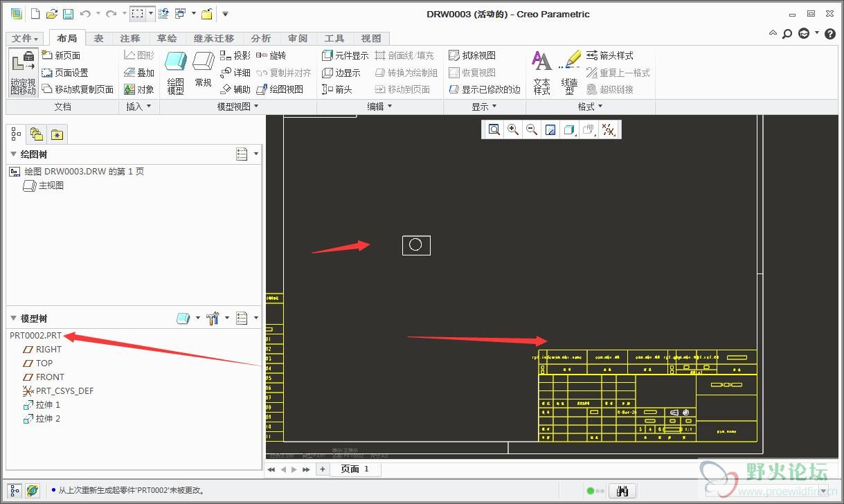Screen dimensions: 844x504
Task: Click 箭头 (arrows) tool in edit group
Action: click(x=337, y=89)
